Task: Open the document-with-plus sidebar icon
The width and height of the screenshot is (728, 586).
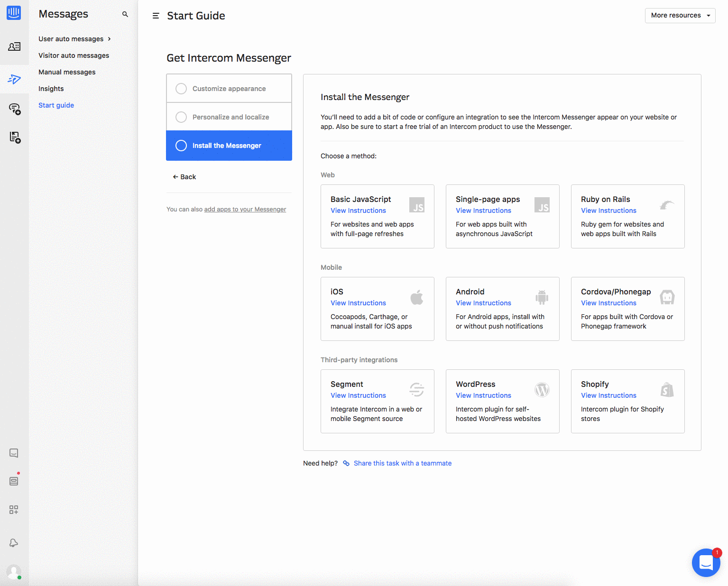Action: [x=15, y=137]
